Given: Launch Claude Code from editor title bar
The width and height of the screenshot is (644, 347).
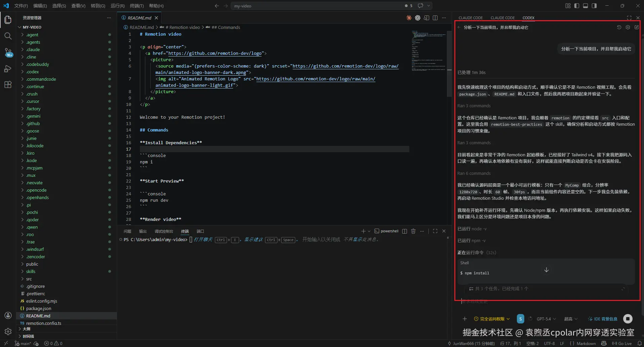Looking at the screenshot, I should 409,18.
